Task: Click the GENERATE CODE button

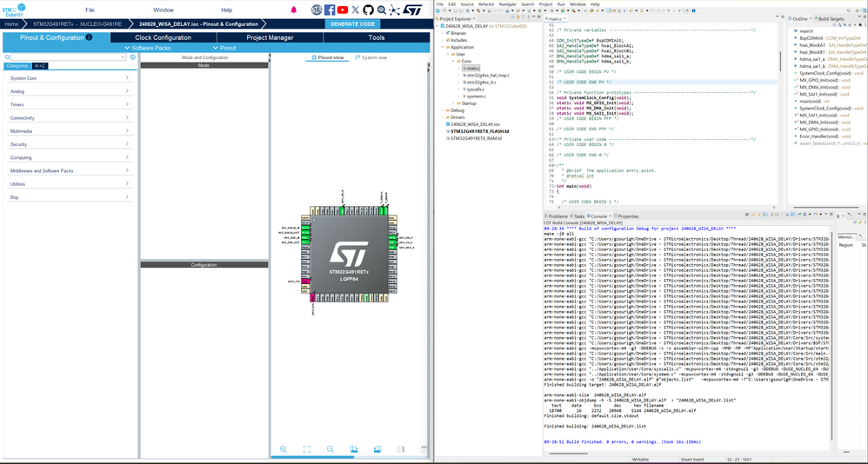Action: pos(352,23)
